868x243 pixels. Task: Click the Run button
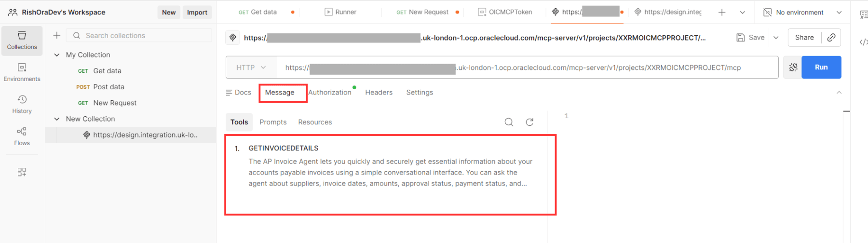point(821,67)
